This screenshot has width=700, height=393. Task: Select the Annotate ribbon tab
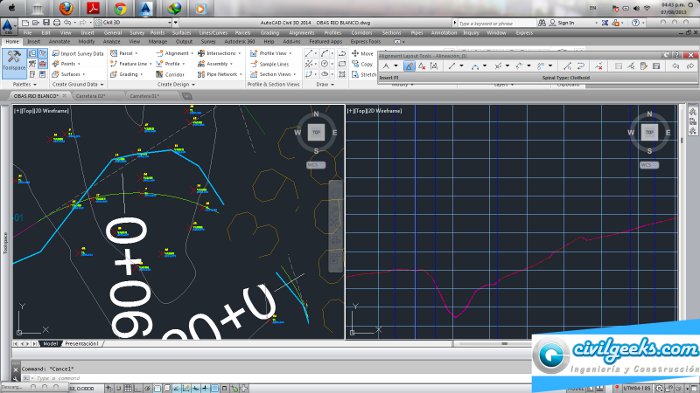(x=59, y=42)
